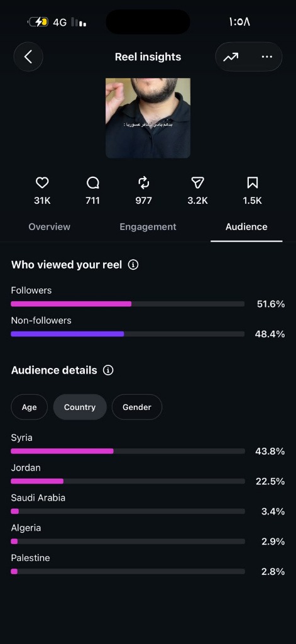The image size is (296, 644).
Task: Show info for Who viewed your reel
Action: pyautogui.click(x=133, y=265)
